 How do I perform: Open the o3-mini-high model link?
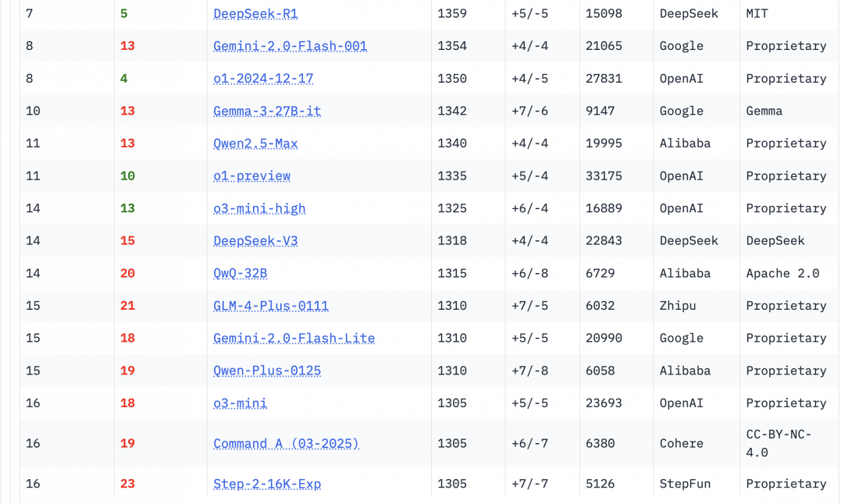click(259, 208)
